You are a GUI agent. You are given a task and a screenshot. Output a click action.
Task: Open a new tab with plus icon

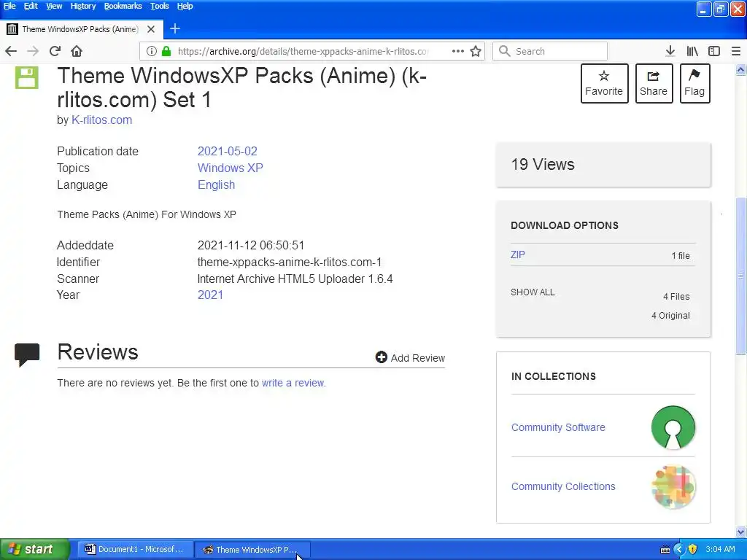click(x=175, y=29)
